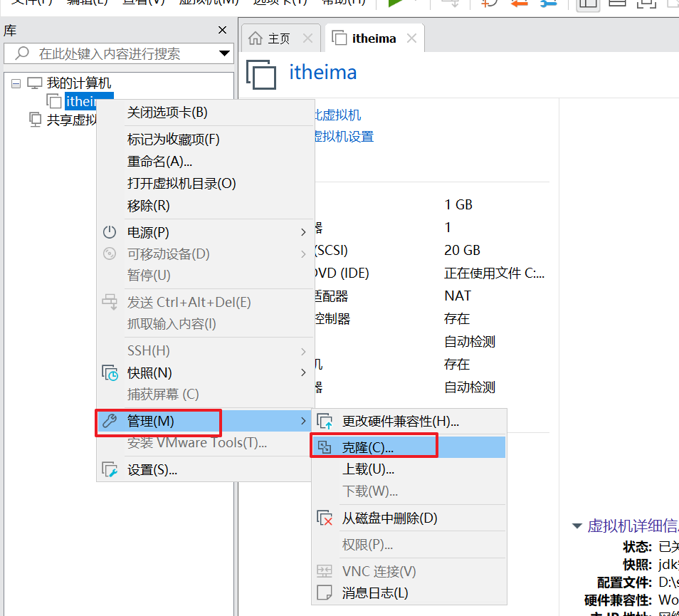679x616 pixels.
Task: Click the DVD (IDE) device row
Action: point(341,273)
